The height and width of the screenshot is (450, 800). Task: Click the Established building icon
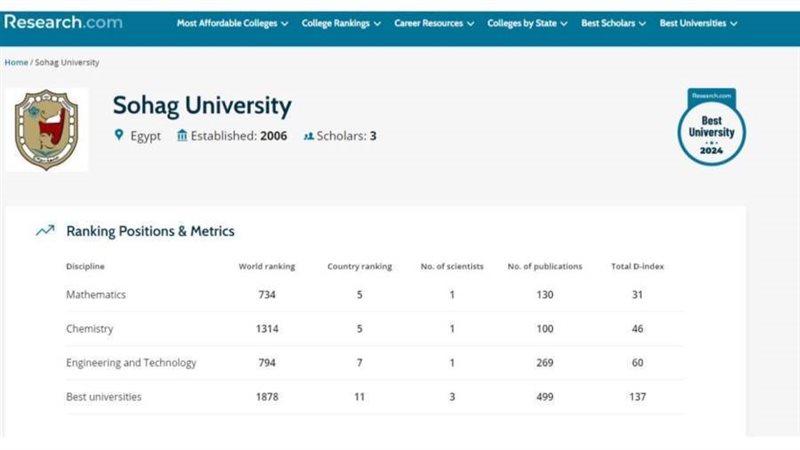(x=182, y=136)
